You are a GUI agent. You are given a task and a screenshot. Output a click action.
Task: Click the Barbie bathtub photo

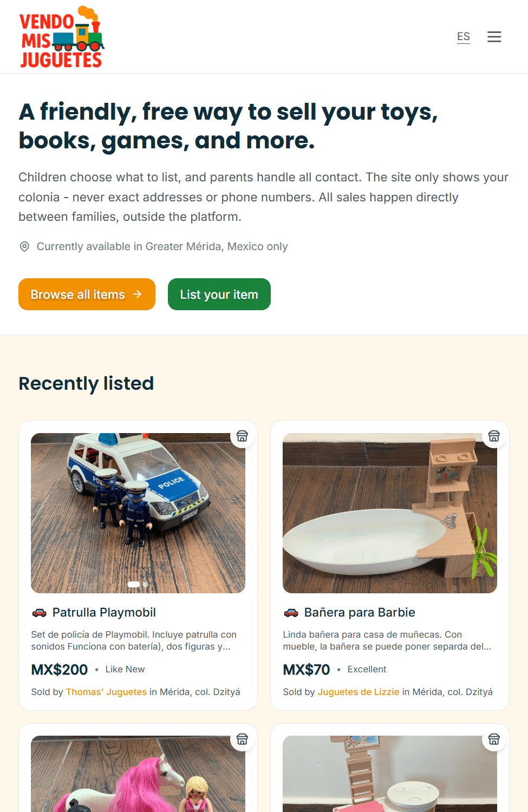390,513
